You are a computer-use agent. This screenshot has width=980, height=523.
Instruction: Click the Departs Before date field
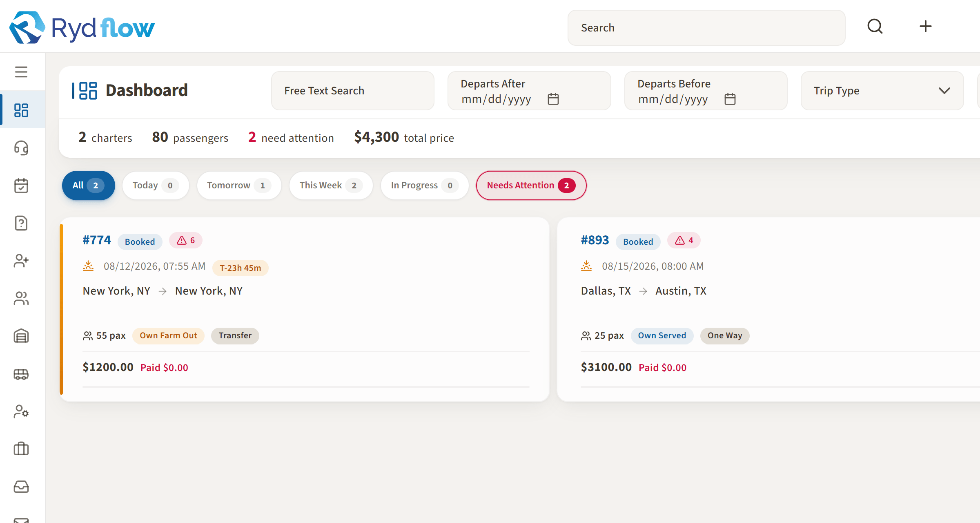pos(706,91)
